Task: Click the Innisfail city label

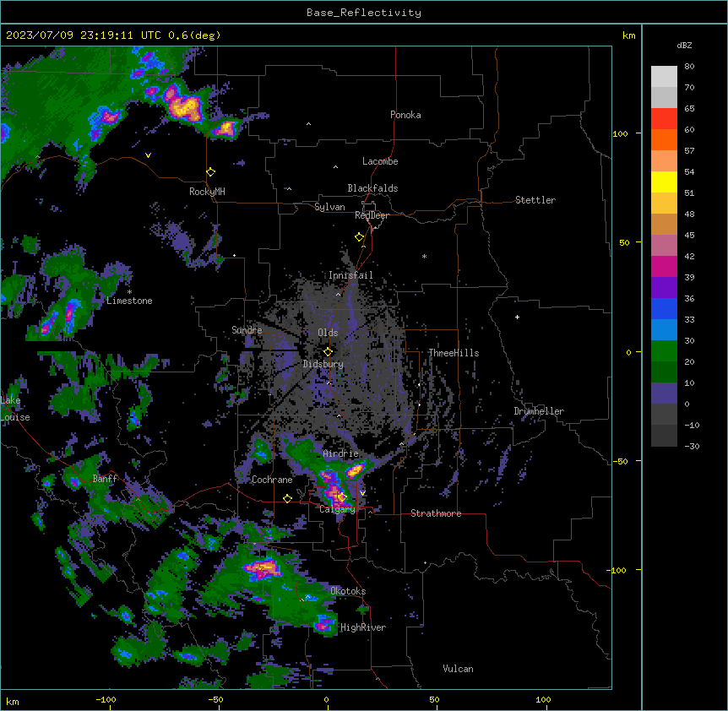Action: coord(350,275)
